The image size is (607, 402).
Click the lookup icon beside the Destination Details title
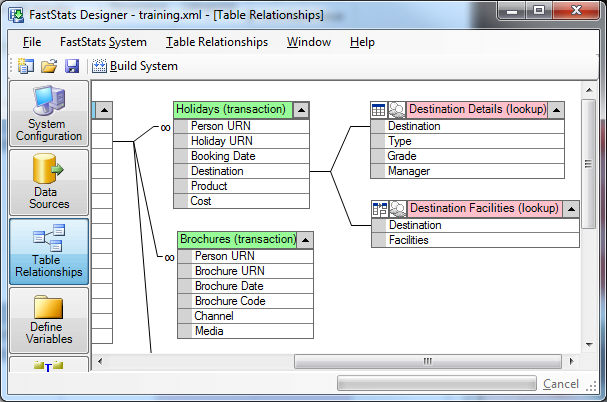[396, 110]
